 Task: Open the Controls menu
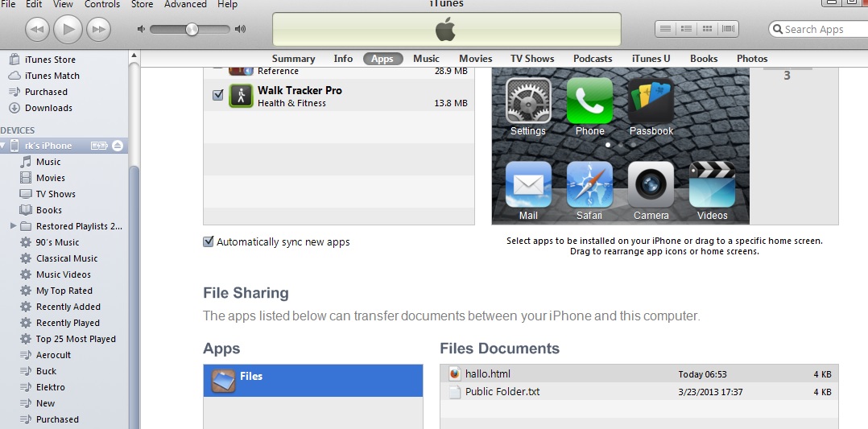click(x=101, y=5)
